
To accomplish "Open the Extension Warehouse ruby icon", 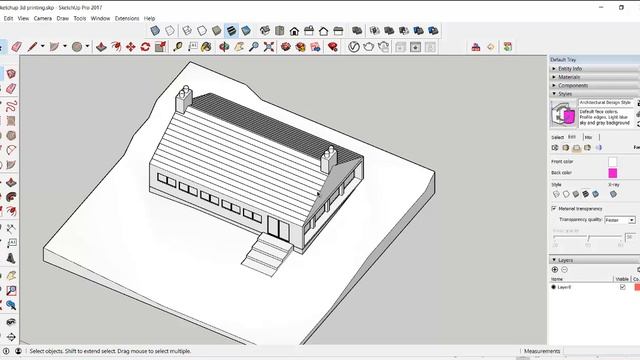I will pyautogui.click(x=333, y=47).
